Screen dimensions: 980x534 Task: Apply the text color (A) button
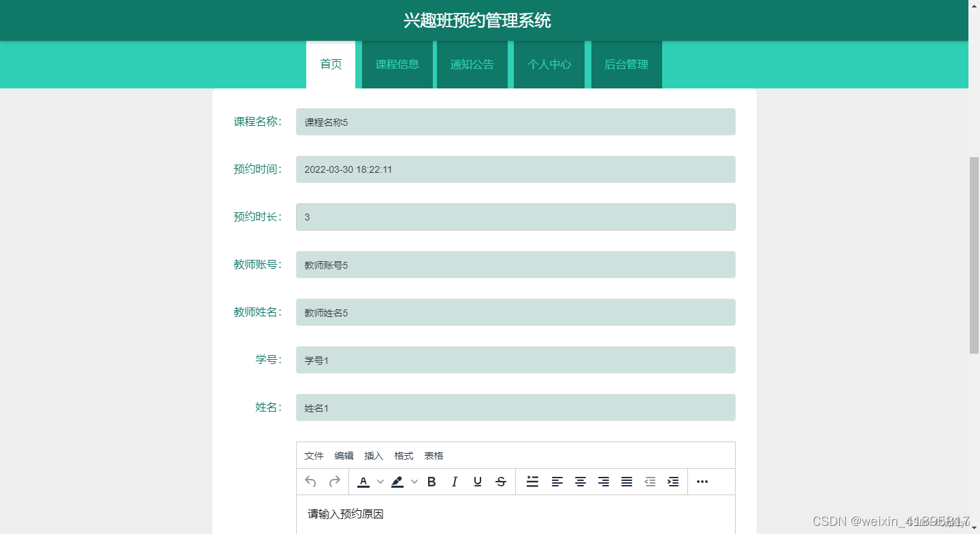[363, 482]
